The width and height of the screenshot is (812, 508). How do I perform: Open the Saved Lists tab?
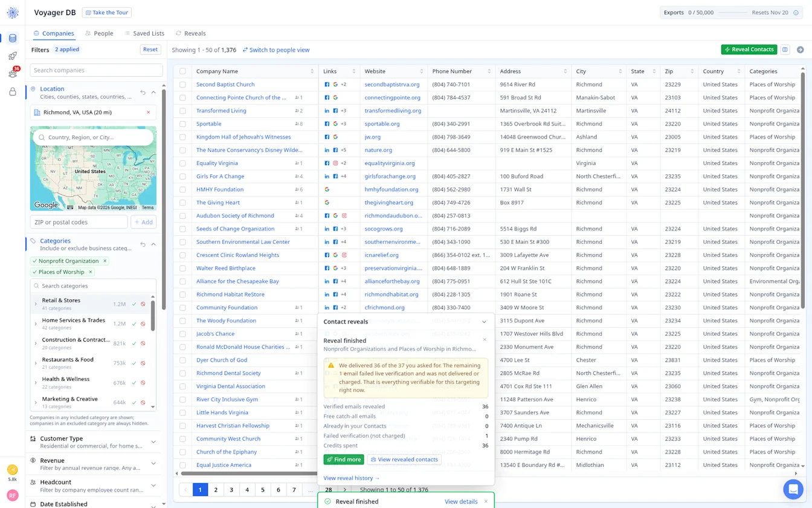144,33
